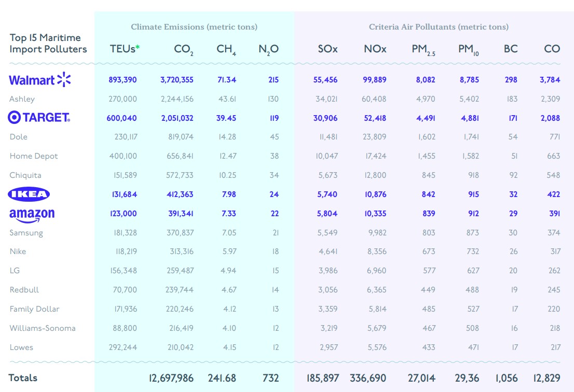Click the NOx column header
This screenshot has height=392, width=574.
(x=375, y=49)
